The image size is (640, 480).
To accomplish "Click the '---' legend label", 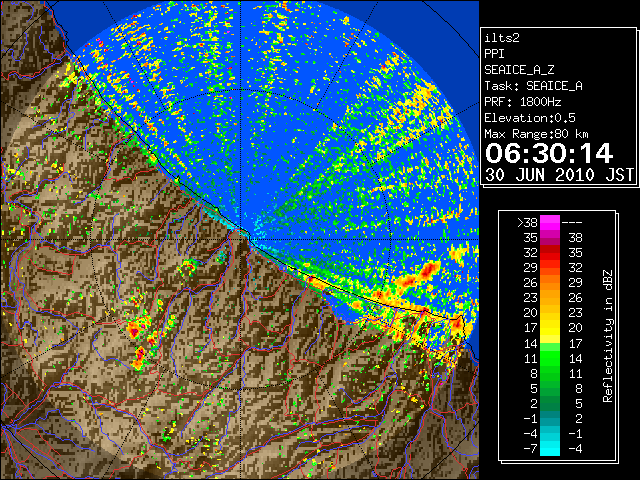I will coord(572,223).
